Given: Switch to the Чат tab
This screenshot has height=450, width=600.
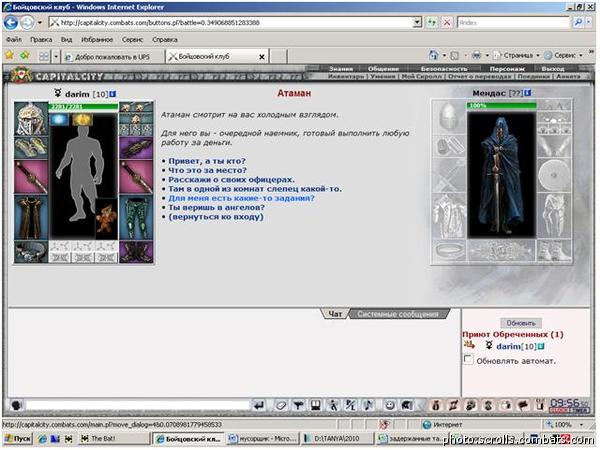Looking at the screenshot, I should (x=335, y=314).
